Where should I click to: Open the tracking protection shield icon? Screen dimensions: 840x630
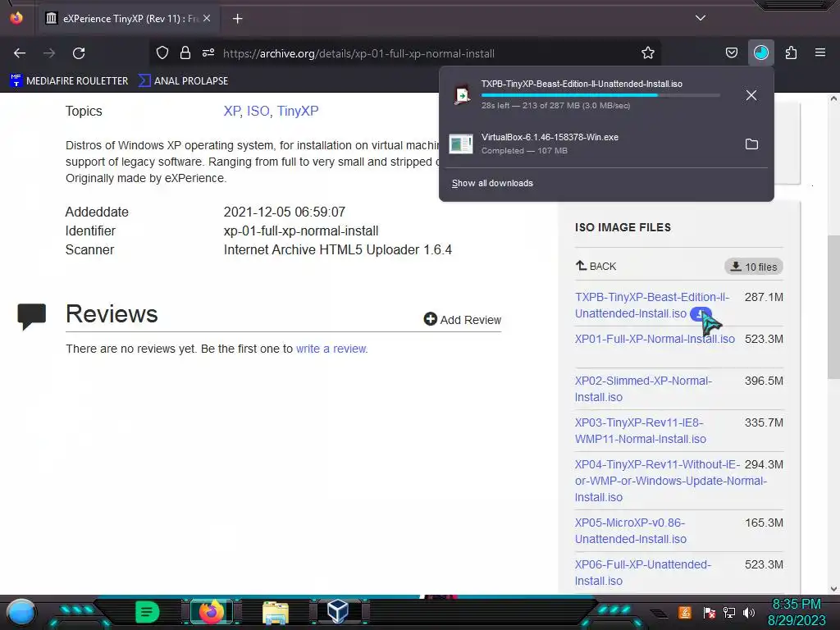tap(162, 53)
